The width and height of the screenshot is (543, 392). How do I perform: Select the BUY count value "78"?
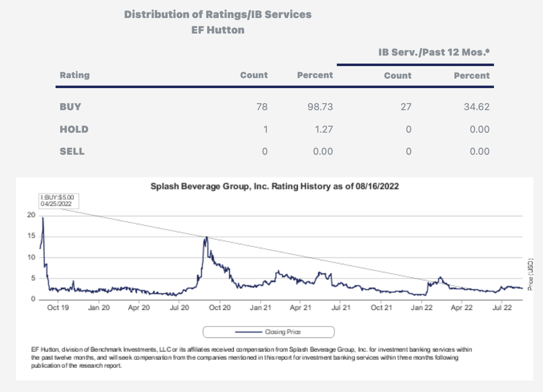coord(262,107)
